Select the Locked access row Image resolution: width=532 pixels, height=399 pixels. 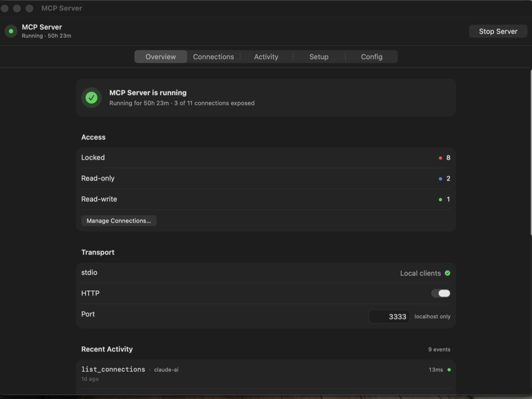pos(266,158)
